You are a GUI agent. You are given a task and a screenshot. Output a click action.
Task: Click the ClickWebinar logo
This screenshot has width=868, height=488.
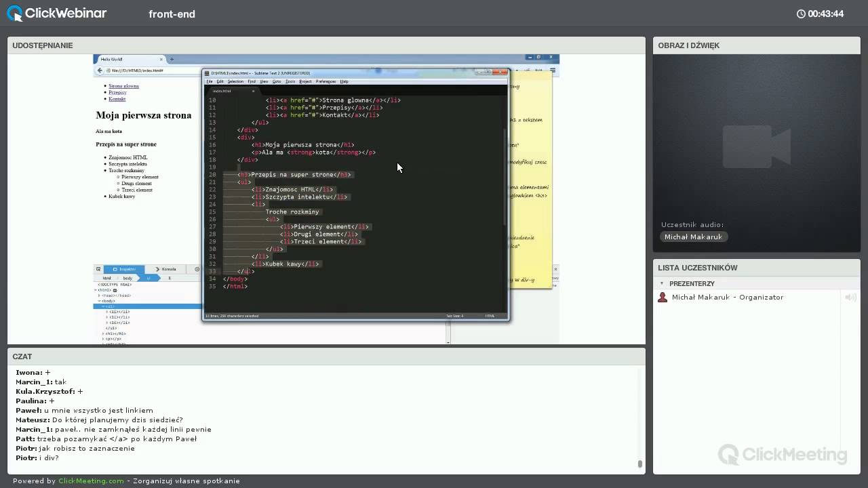pyautogui.click(x=57, y=13)
